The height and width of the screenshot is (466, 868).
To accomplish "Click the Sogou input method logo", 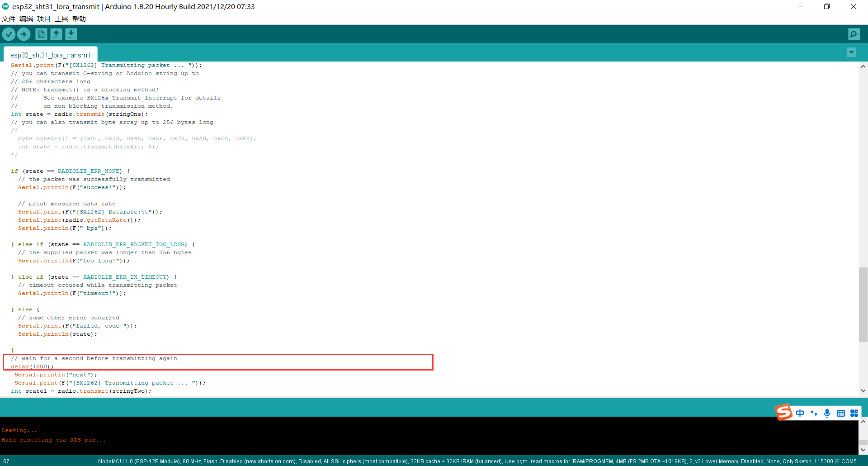I will click(784, 412).
